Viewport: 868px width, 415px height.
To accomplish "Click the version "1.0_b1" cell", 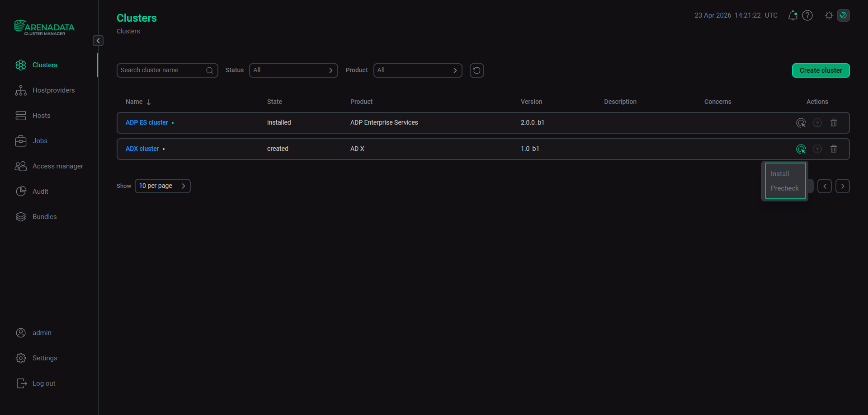I will (x=530, y=149).
